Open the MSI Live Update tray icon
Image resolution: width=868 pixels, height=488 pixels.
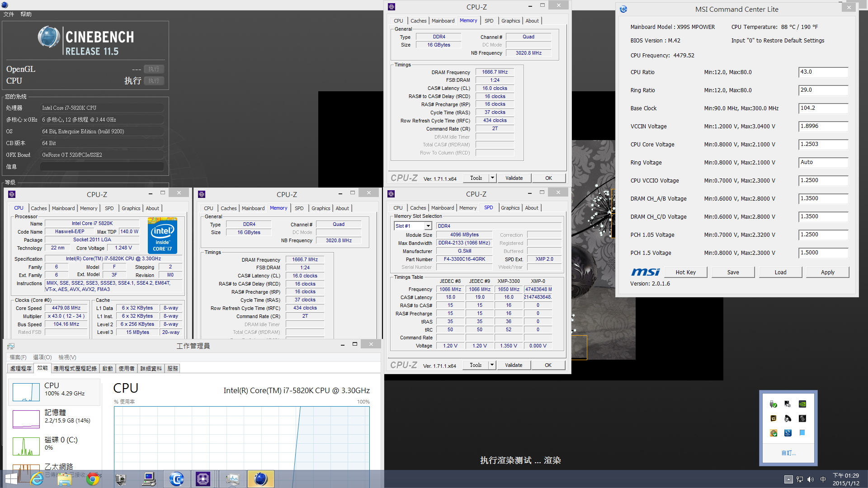tap(788, 433)
